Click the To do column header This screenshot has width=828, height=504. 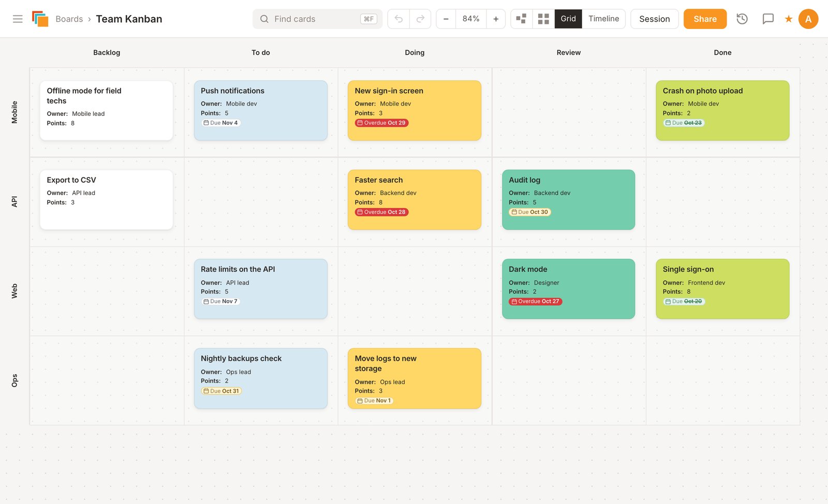click(x=261, y=53)
